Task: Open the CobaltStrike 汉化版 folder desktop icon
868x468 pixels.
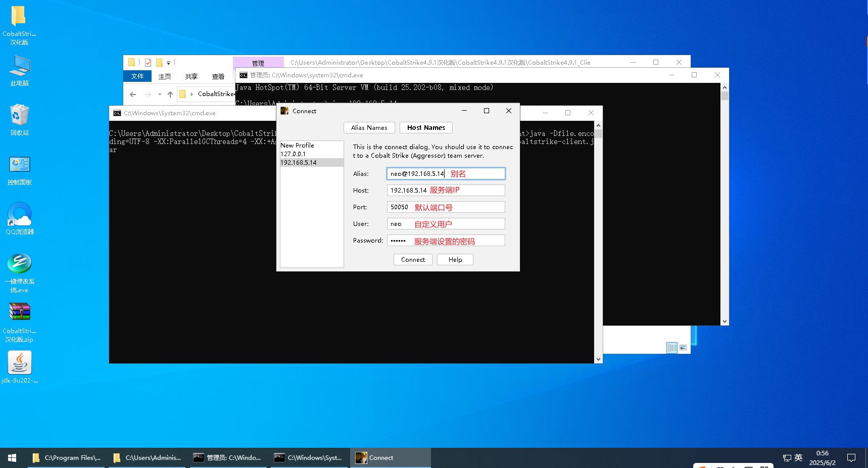Action: pos(19,25)
